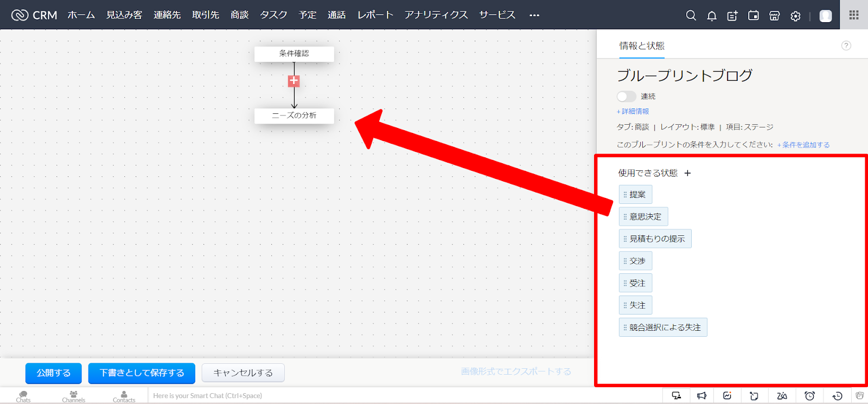Click the chart analytics icon in bottom bar
Viewport: 868px width, 404px height.
pyautogui.click(x=727, y=396)
